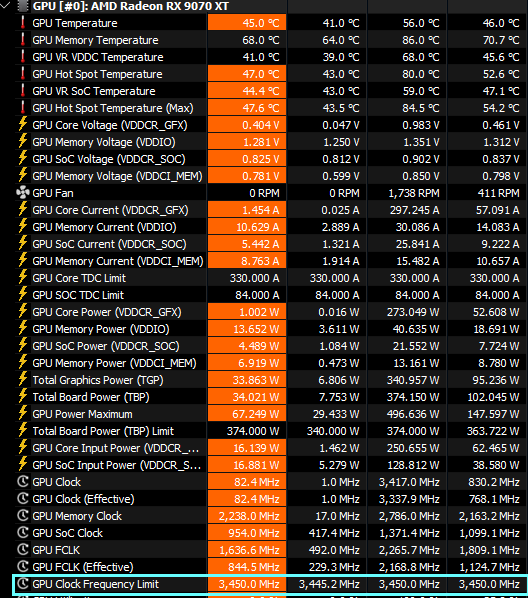Click the 84.000 A current SOC TDC Limit value

click(x=257, y=295)
